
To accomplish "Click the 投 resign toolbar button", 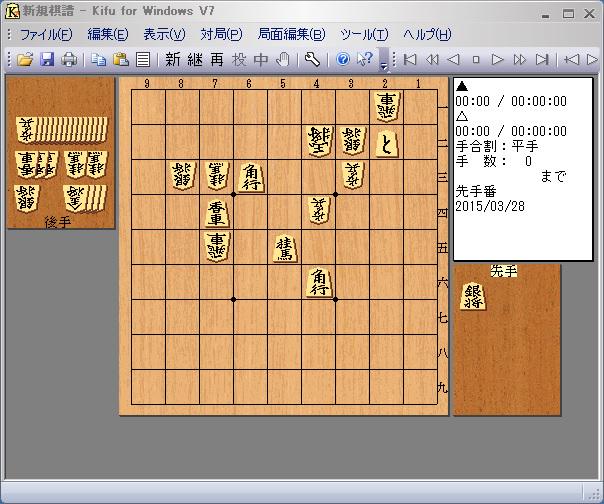I will [x=239, y=59].
